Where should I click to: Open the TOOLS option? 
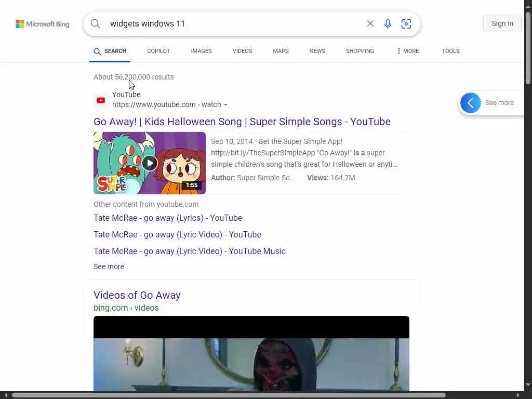coord(450,51)
